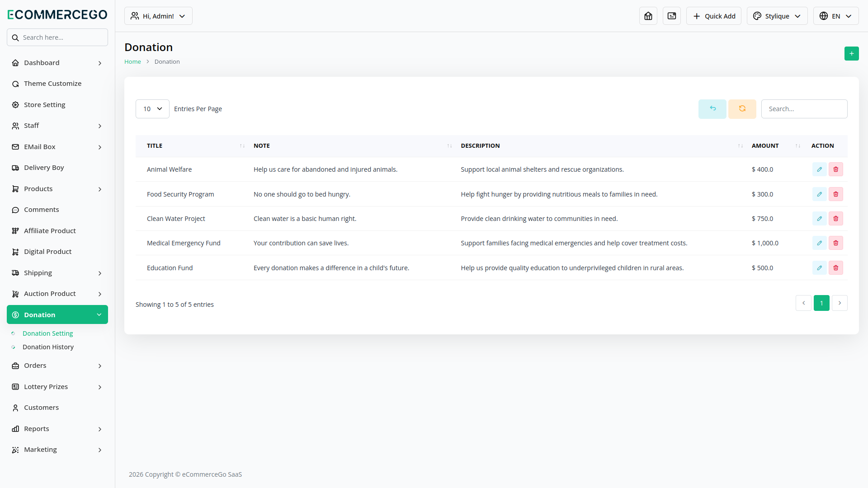Expand the Auction Product menu

[57, 294]
